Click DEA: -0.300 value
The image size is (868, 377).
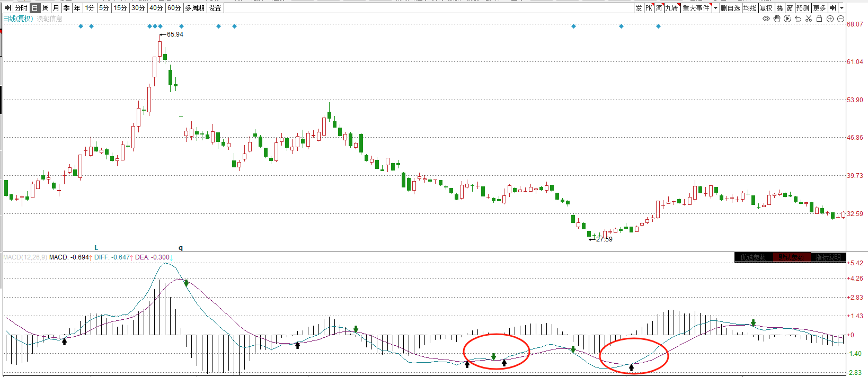(153, 257)
